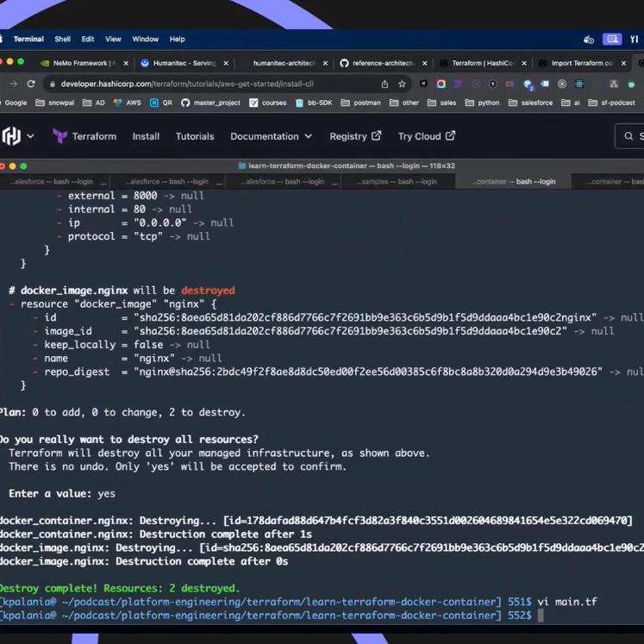Image resolution: width=644 pixels, height=644 pixels.
Task: Click the share icon in address bar
Action: click(x=385, y=84)
